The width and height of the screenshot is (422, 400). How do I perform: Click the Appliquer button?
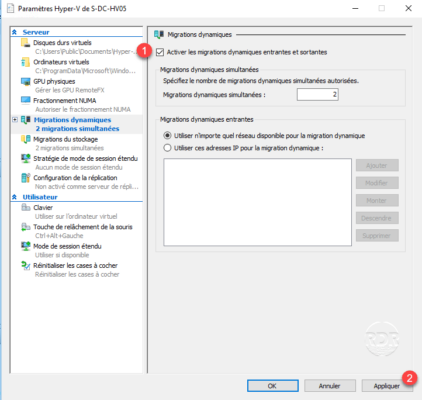(387, 386)
